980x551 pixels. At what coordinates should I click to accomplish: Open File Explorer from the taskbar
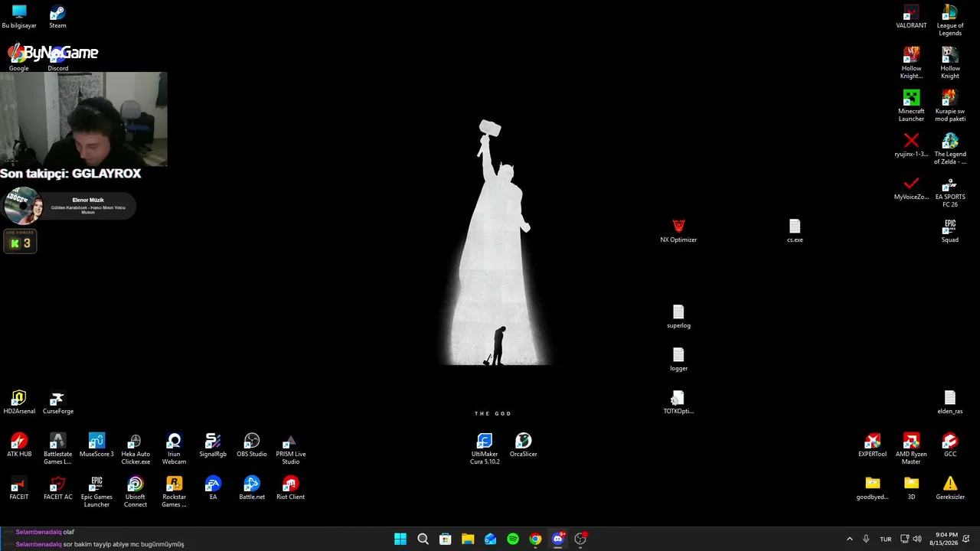tap(468, 539)
